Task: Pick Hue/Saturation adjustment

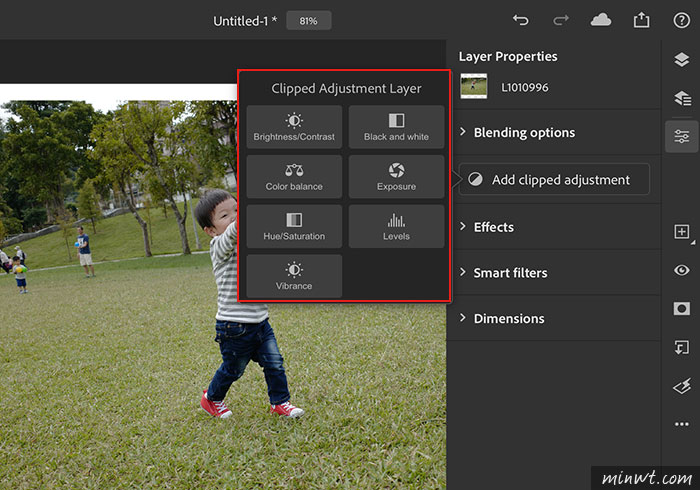Action: [x=294, y=227]
